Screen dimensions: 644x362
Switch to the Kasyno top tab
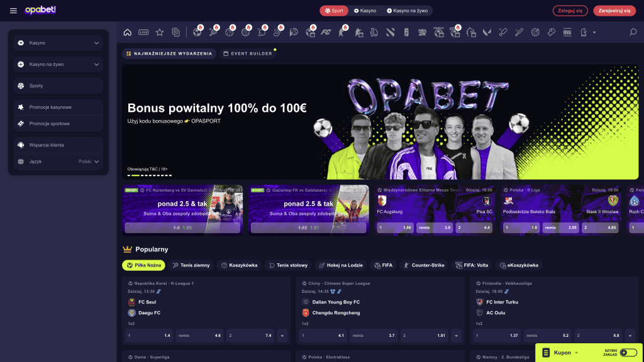tap(365, 11)
